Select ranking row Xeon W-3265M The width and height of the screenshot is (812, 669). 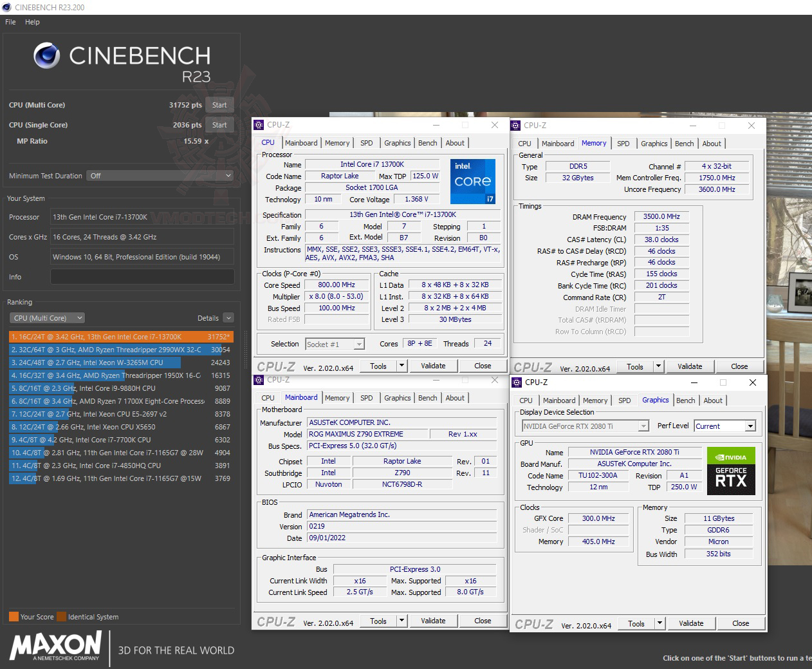121,363
